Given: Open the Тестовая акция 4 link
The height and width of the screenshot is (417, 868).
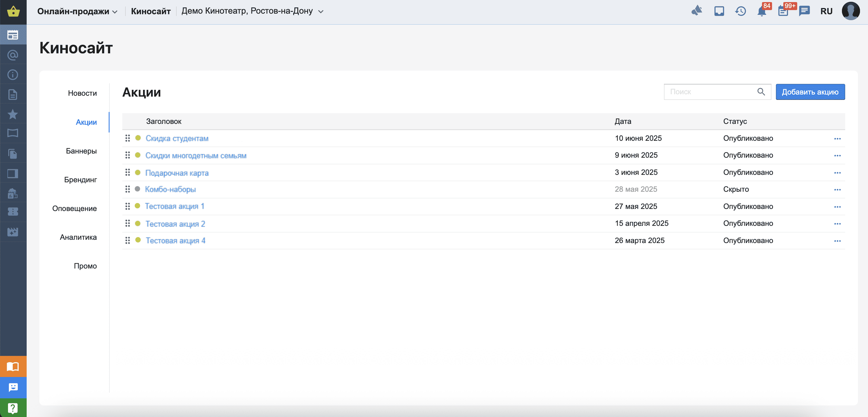Looking at the screenshot, I should click(176, 240).
